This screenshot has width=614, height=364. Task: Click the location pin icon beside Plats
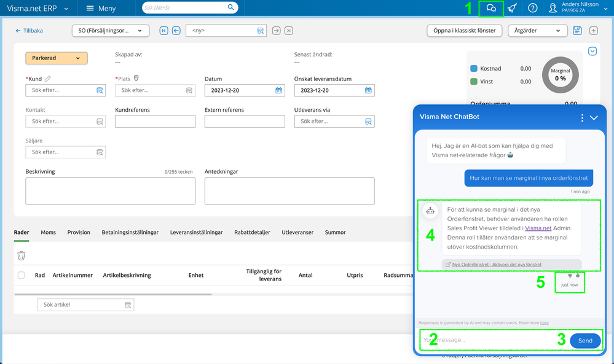tap(136, 78)
